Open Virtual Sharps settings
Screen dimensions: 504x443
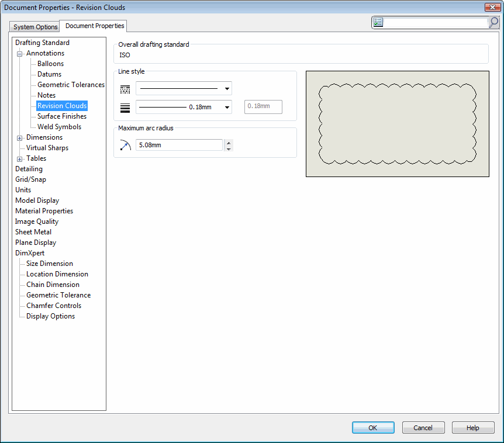click(47, 148)
